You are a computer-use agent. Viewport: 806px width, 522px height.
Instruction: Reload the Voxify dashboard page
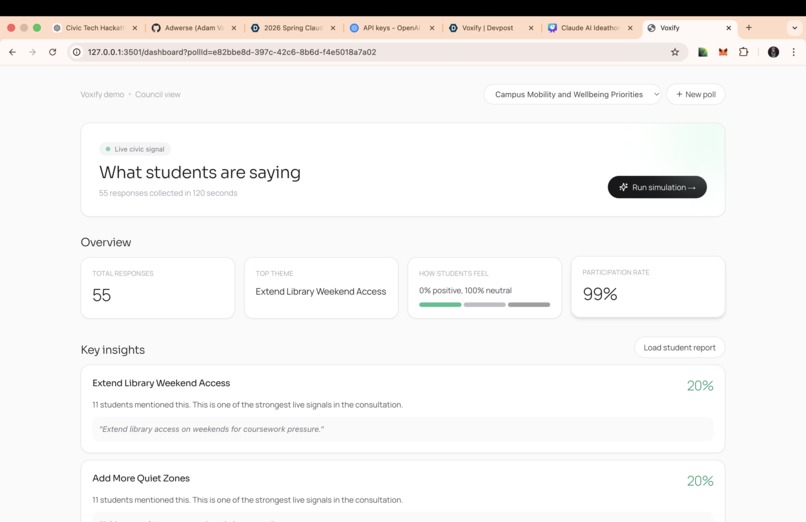[52, 52]
